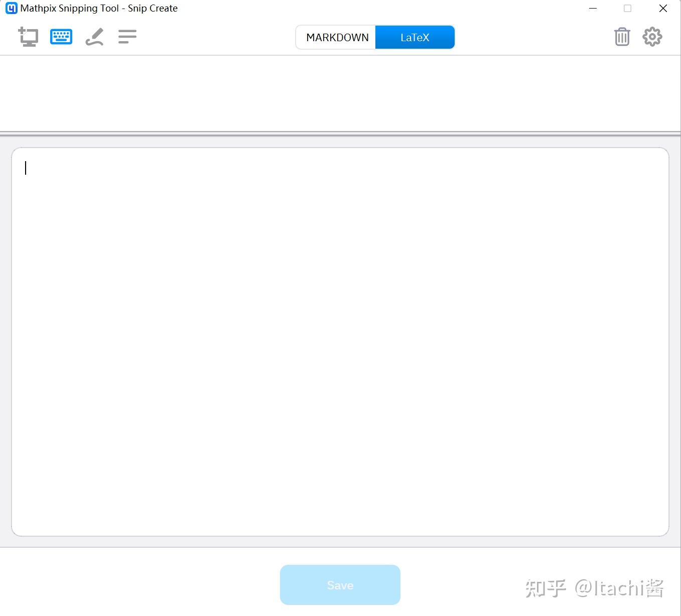This screenshot has width=681, height=616.
Task: Toggle output format to MARKDOWN
Action: click(338, 37)
